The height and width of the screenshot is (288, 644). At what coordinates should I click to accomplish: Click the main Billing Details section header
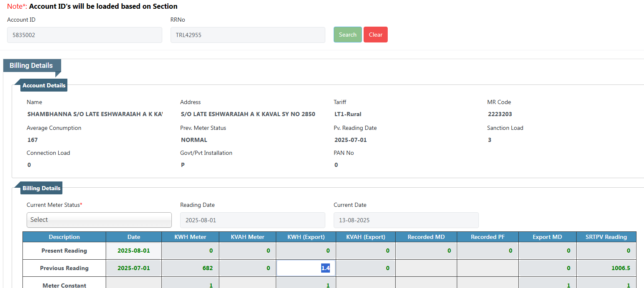pyautogui.click(x=31, y=66)
